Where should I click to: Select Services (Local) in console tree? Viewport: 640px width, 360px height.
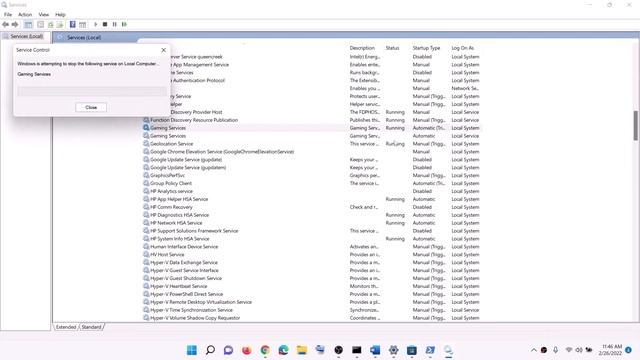(26, 36)
